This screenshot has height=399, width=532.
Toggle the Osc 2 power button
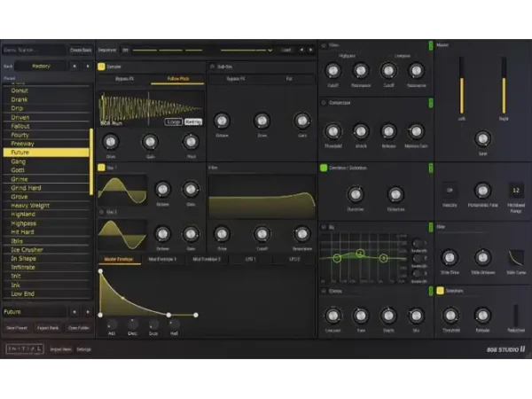101,212
